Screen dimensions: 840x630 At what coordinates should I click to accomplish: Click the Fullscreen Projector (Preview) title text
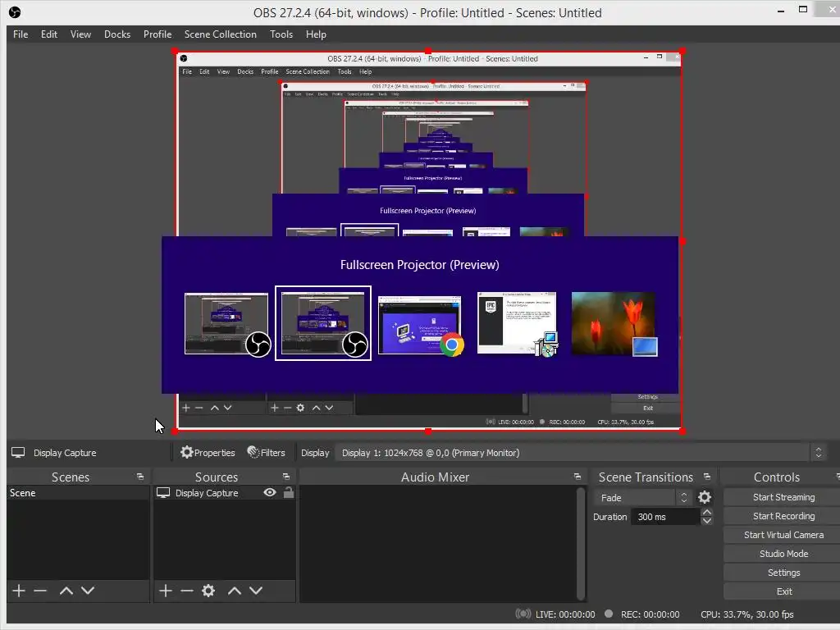[419, 265]
